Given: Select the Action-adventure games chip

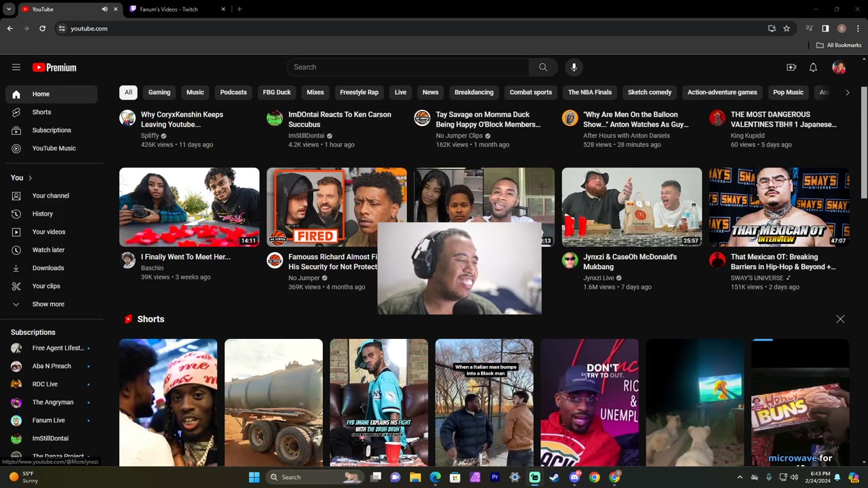Looking at the screenshot, I should (x=722, y=92).
